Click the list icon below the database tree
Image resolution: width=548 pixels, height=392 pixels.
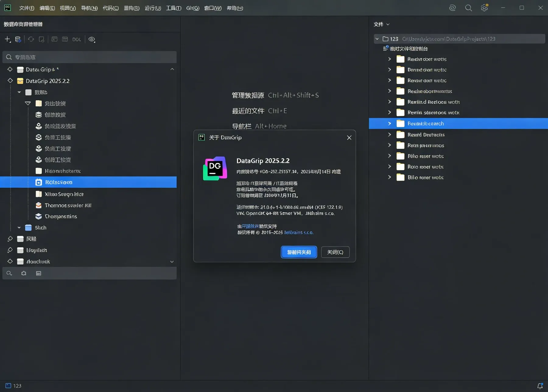pyautogui.click(x=38, y=273)
